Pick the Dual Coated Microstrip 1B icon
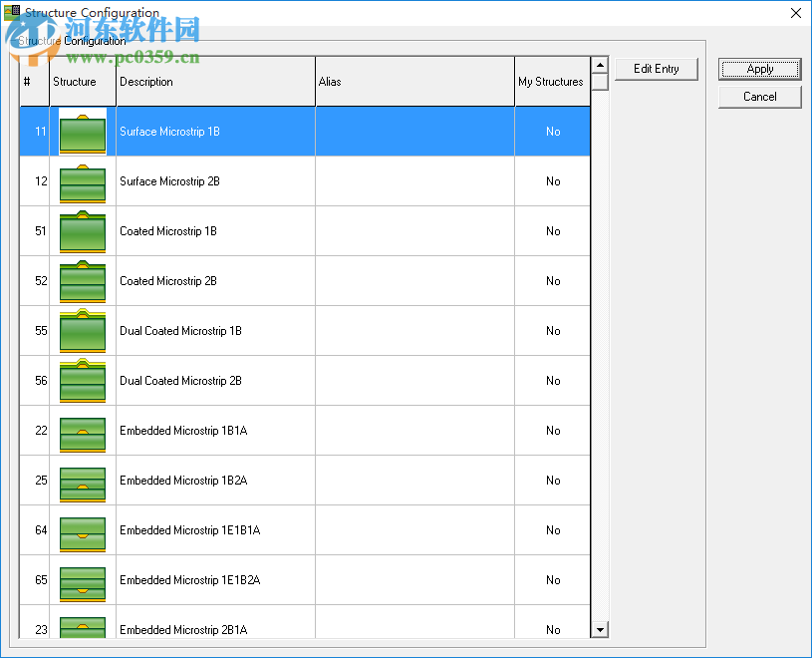The height and width of the screenshot is (658, 812). (x=83, y=332)
